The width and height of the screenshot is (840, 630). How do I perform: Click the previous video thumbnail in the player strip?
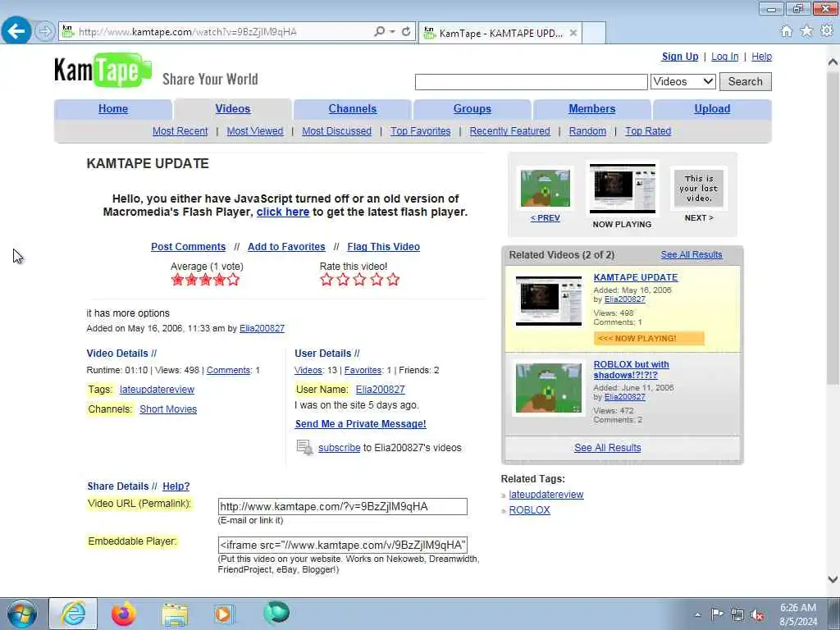pyautogui.click(x=546, y=188)
